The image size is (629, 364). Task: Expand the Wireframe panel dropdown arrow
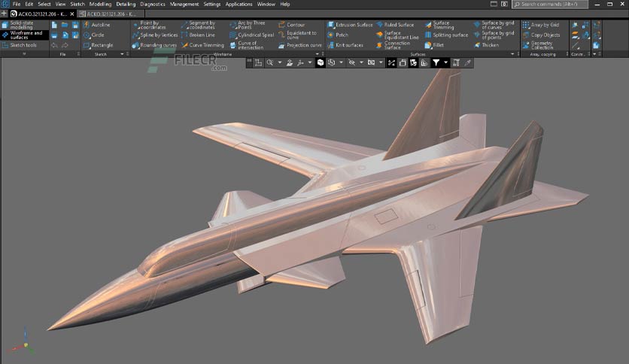point(318,53)
